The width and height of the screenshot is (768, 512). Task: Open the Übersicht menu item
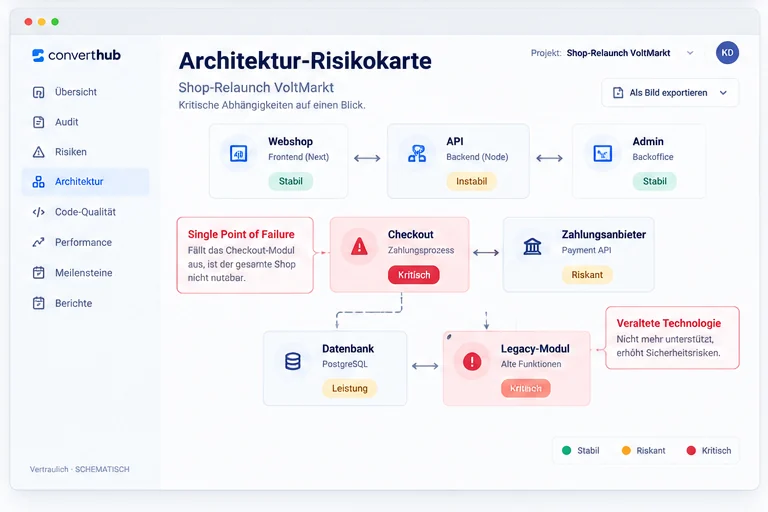[x=86, y=92]
